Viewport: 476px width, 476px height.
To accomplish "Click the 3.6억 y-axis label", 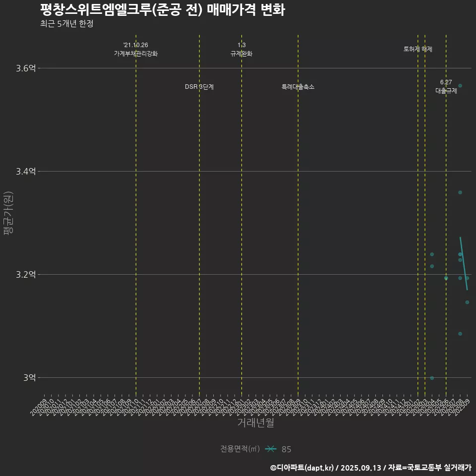I will pyautogui.click(x=26, y=68).
